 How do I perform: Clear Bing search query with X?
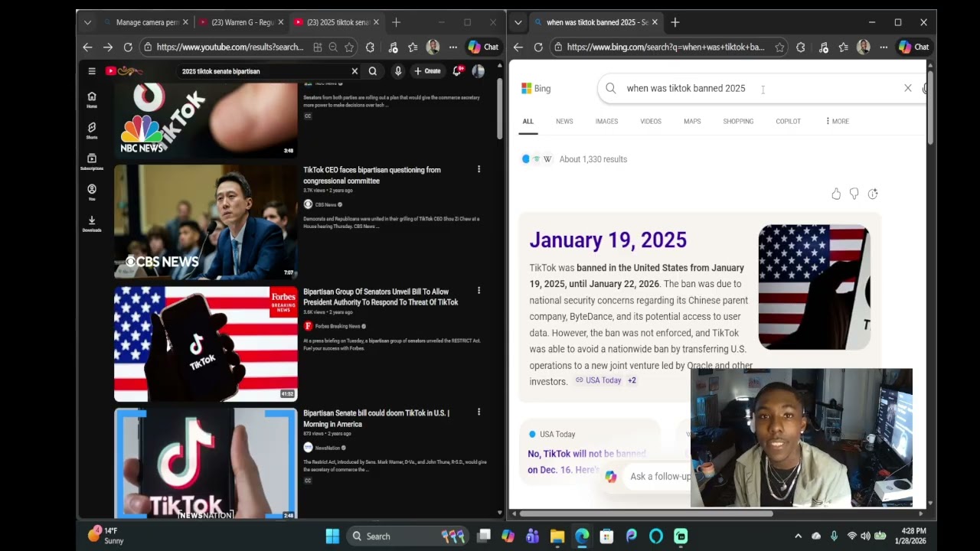[x=908, y=88]
